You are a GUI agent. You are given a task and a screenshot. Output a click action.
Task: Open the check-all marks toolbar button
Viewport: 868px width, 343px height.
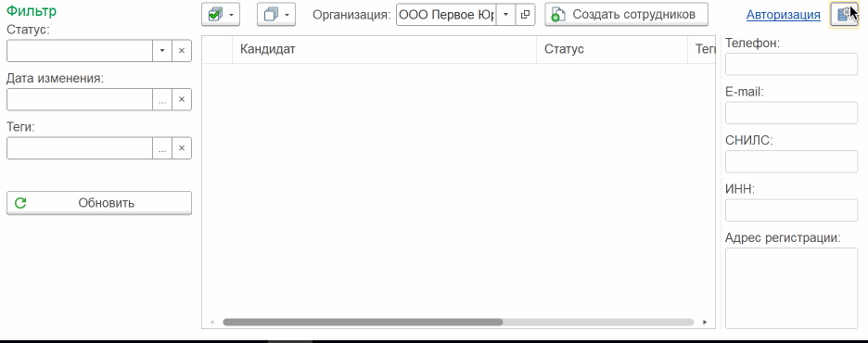click(x=221, y=15)
